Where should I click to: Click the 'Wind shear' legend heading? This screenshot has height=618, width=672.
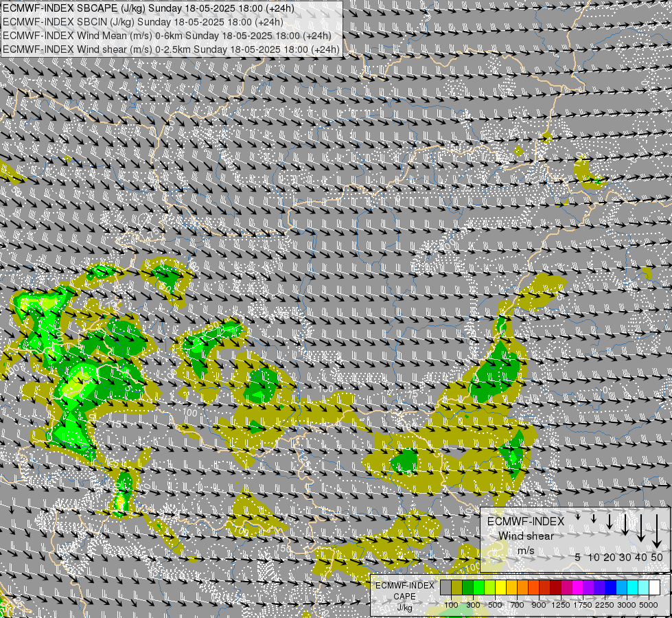[x=526, y=536]
